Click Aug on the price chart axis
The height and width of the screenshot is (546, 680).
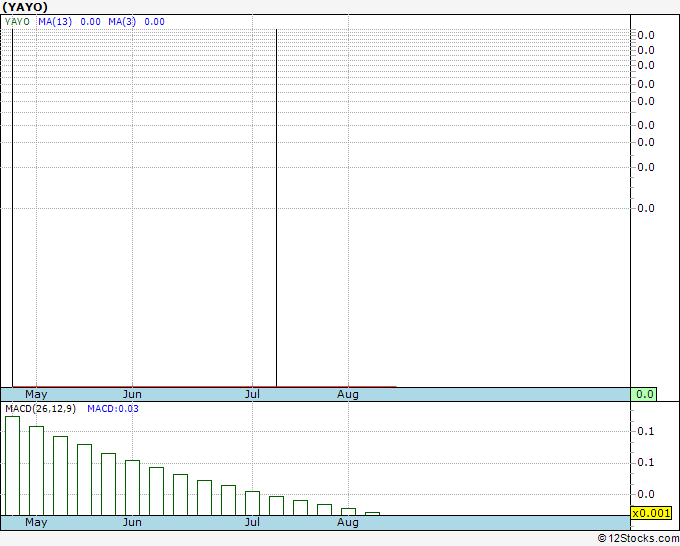[348, 395]
